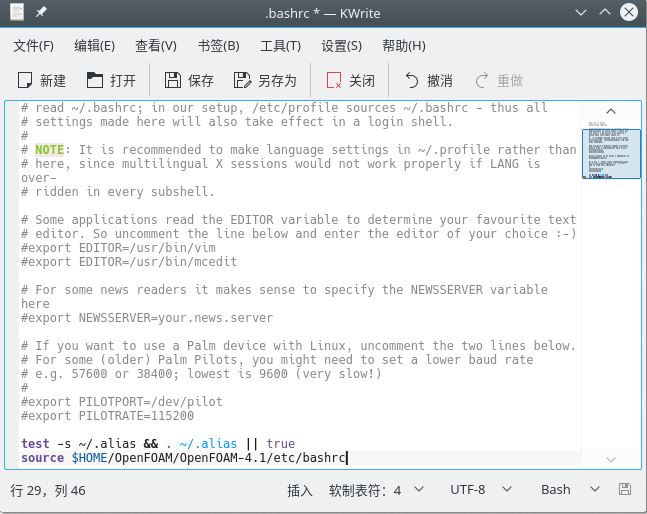Viewport: 647px width, 514px height.
Task: Click the '~/.alias' blue path text
Action: click(x=208, y=443)
